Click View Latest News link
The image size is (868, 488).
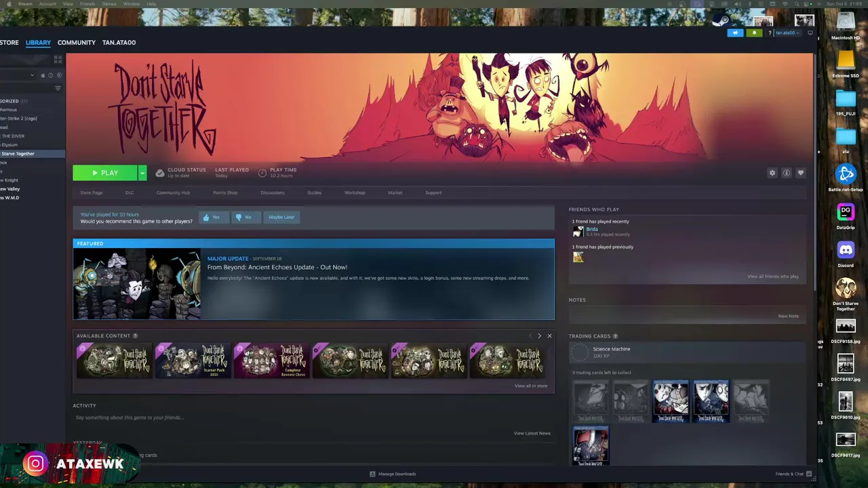(x=532, y=433)
